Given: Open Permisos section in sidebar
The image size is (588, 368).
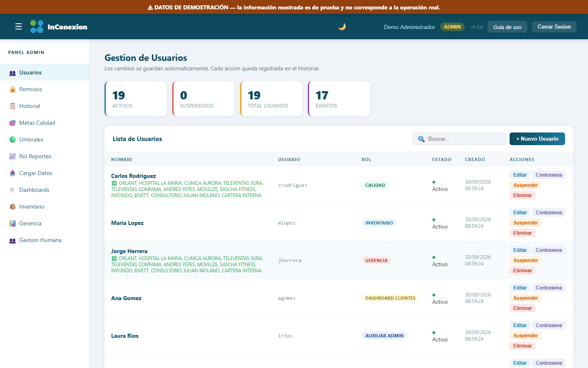Looking at the screenshot, I should pos(45,89).
